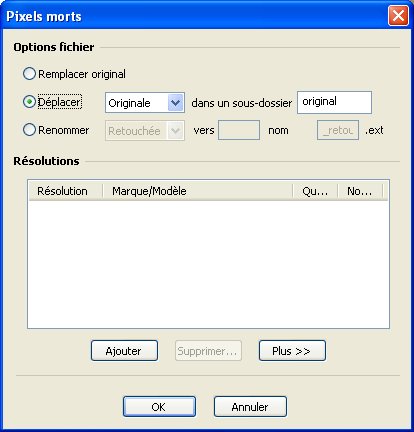Click the Originale combo box field
Viewport: 414px width, 432px height.
pyautogui.click(x=145, y=103)
